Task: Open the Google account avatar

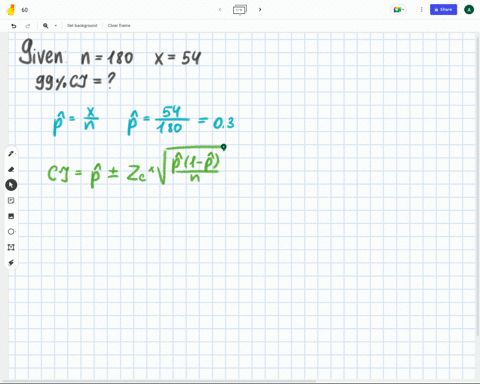Action: 469,10
